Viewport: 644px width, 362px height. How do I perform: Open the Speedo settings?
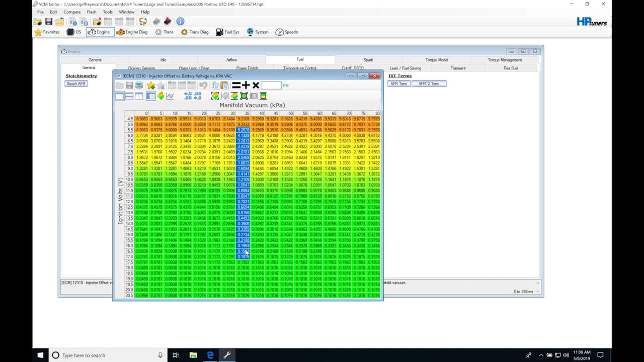pos(287,32)
